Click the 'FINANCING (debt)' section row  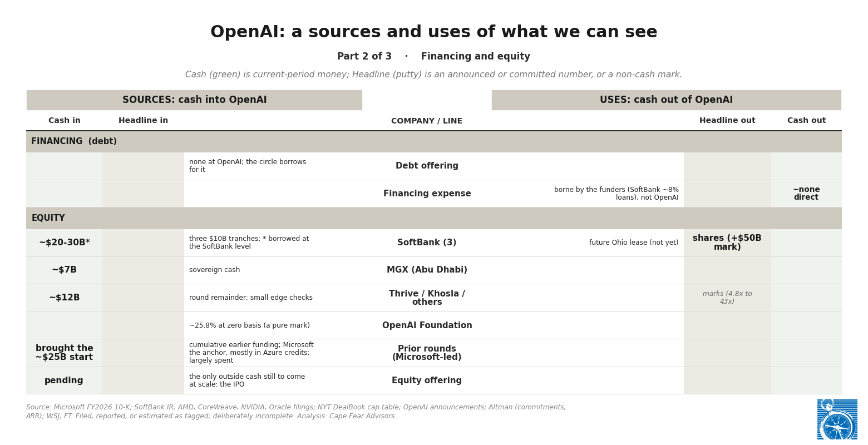pyautogui.click(x=434, y=142)
